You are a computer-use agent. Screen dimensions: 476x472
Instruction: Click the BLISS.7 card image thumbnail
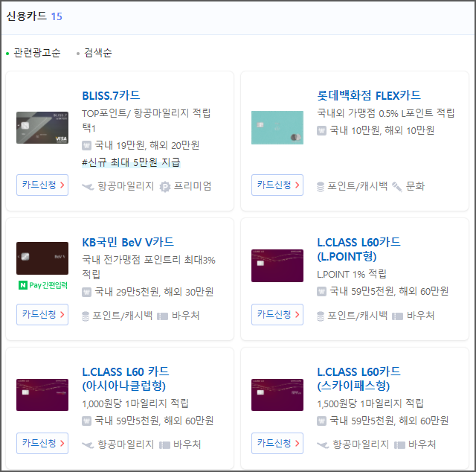pos(42,127)
